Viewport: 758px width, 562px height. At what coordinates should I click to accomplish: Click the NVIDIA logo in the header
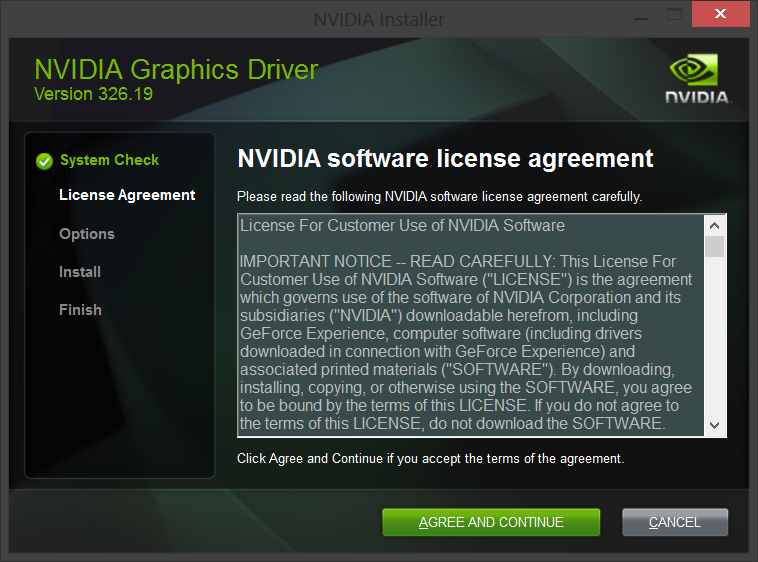point(697,78)
